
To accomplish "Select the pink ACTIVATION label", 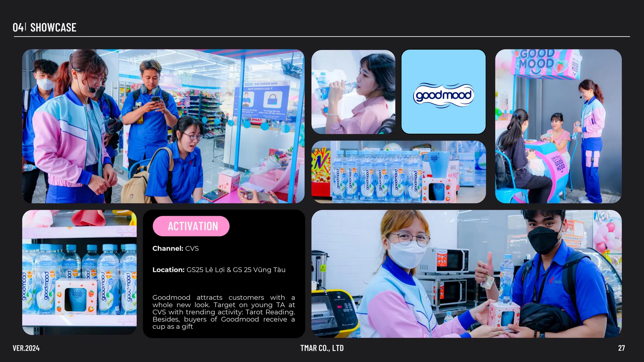I will tap(191, 226).
